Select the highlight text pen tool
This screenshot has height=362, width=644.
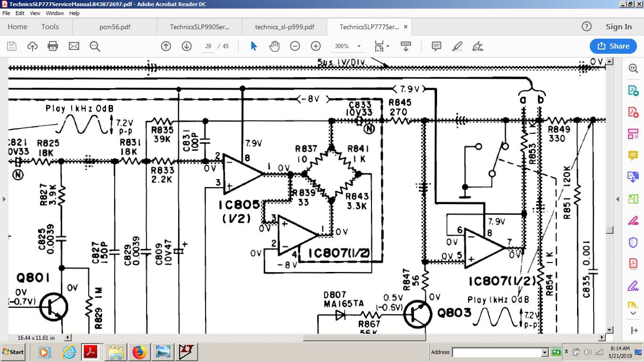(457, 46)
